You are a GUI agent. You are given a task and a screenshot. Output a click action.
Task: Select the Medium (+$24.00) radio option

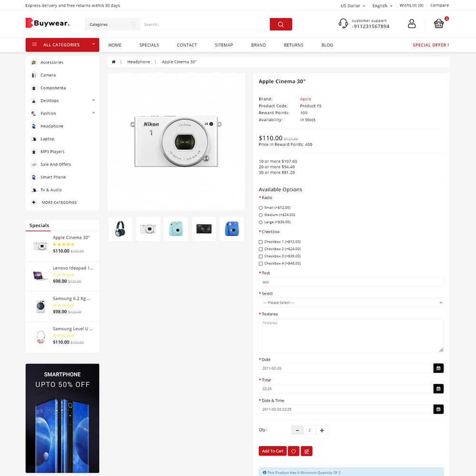260,215
